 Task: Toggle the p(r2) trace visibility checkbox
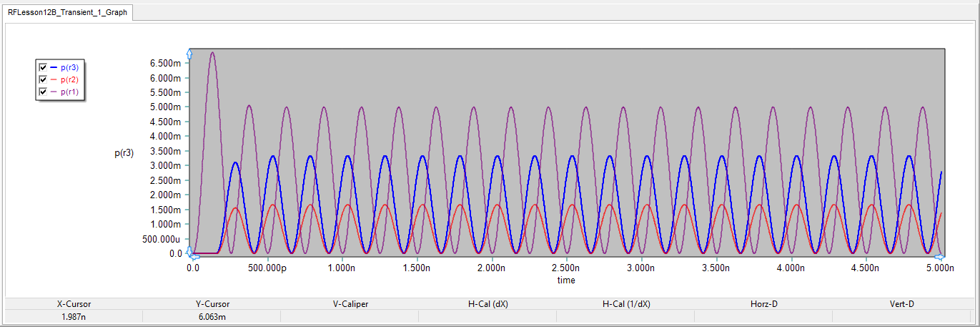click(x=43, y=79)
